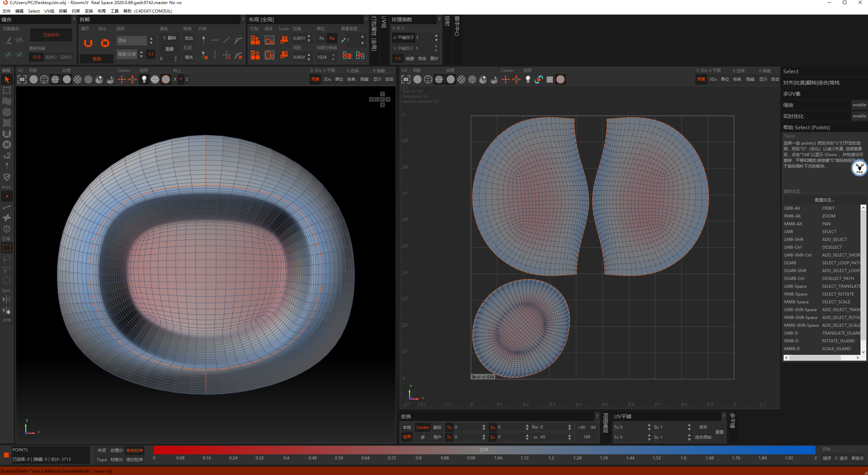Image resolution: width=868 pixels, height=475 pixels.
Task: Click the stretch color gradient bar
Action: (x=485, y=450)
